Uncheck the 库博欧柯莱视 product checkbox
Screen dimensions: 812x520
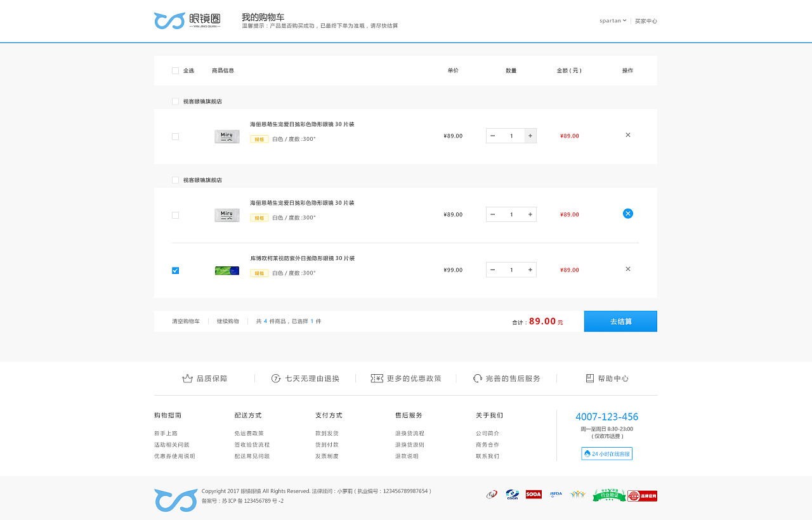pos(175,270)
